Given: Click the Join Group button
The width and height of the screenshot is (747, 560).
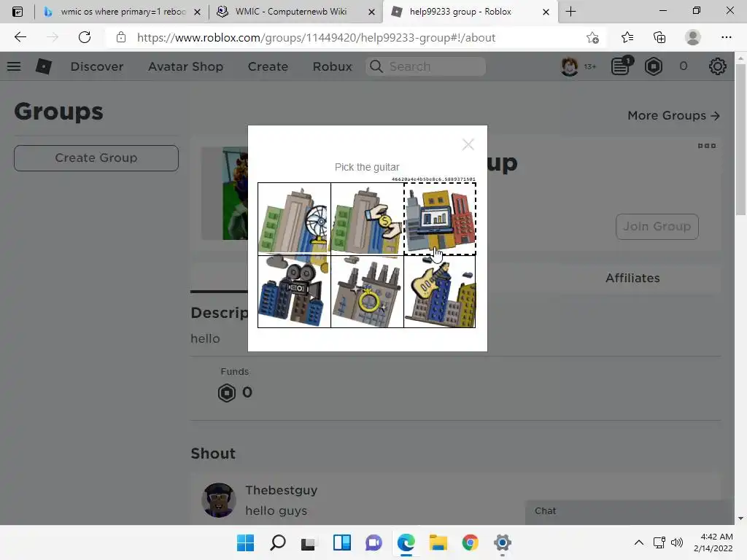Looking at the screenshot, I should pyautogui.click(x=657, y=227).
